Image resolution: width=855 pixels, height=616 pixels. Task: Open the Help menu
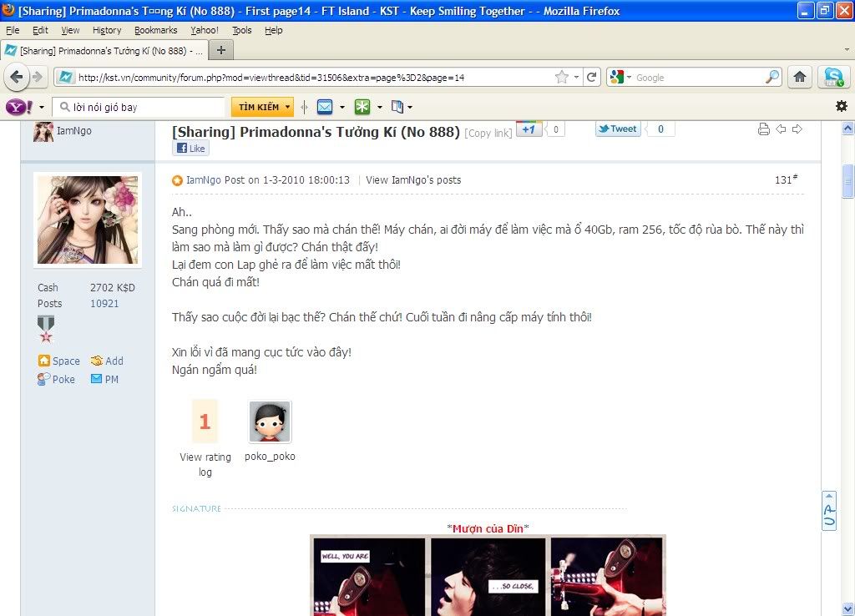coord(274,30)
